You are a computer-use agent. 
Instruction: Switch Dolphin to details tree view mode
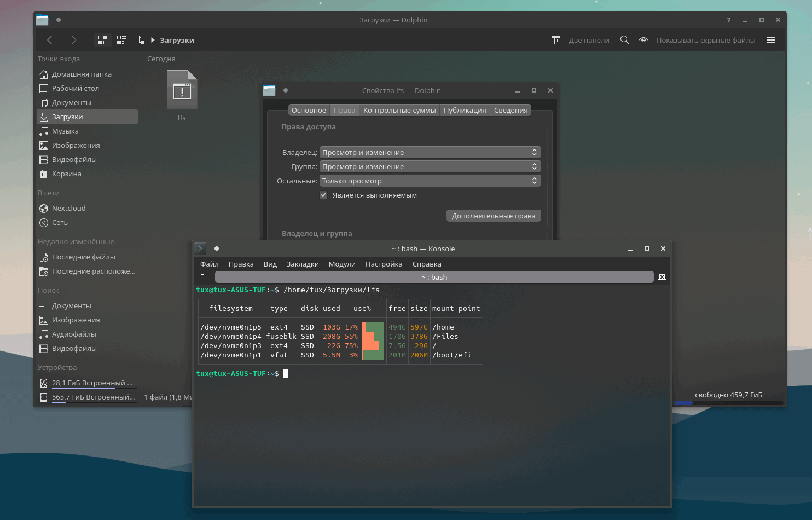pyautogui.click(x=140, y=40)
